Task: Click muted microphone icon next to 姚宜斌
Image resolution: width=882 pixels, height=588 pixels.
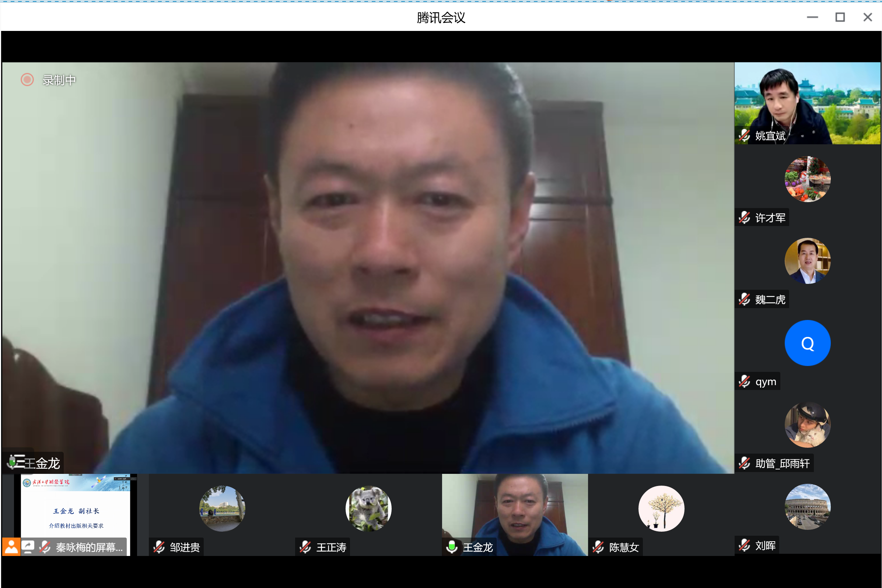Action: (x=744, y=135)
